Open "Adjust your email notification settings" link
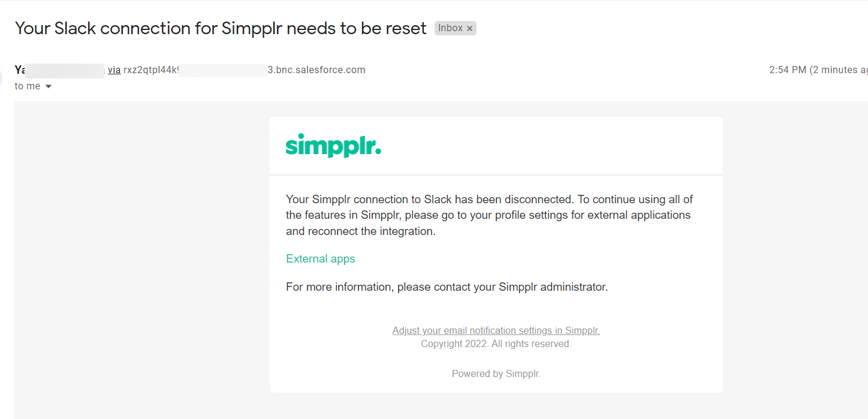 click(496, 330)
